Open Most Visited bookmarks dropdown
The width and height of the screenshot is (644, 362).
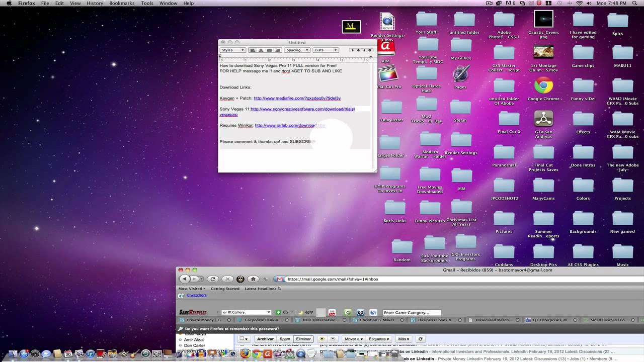pos(192,289)
